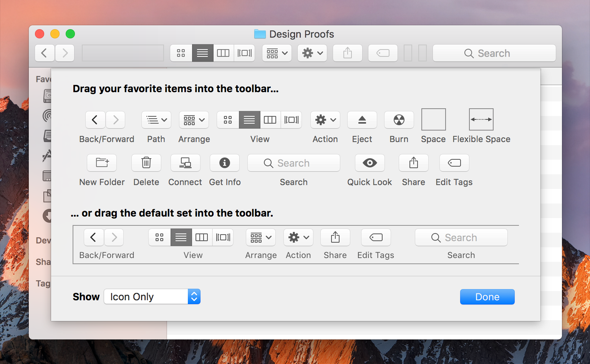
Task: Click the Search field item in the palette
Action: 294,163
